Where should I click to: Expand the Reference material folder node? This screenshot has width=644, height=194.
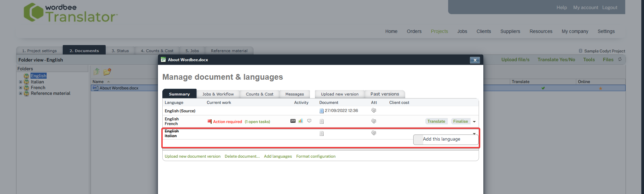pos(20,93)
